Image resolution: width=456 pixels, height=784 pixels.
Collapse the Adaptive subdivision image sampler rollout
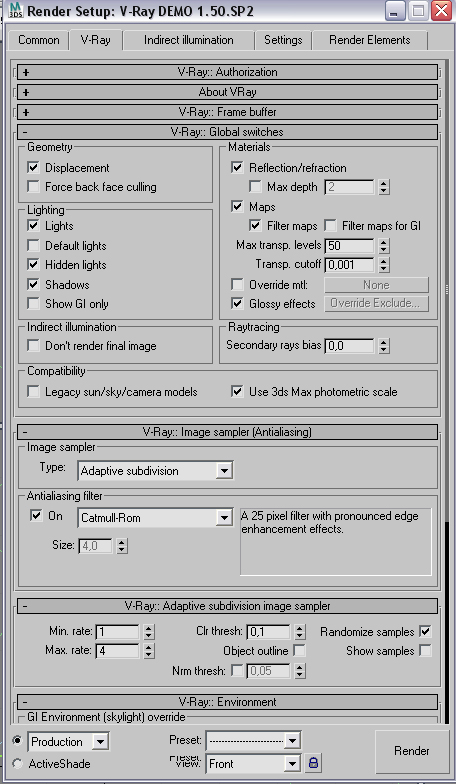[228, 606]
